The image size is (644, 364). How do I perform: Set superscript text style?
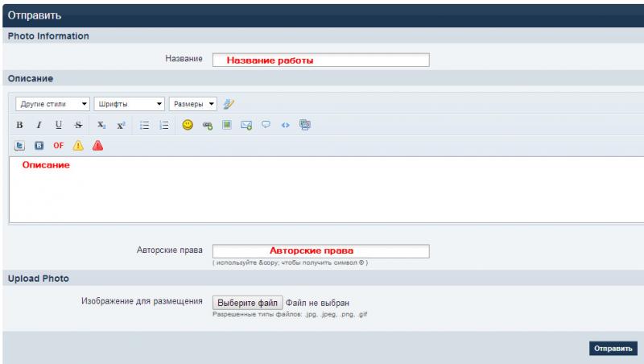click(x=121, y=125)
